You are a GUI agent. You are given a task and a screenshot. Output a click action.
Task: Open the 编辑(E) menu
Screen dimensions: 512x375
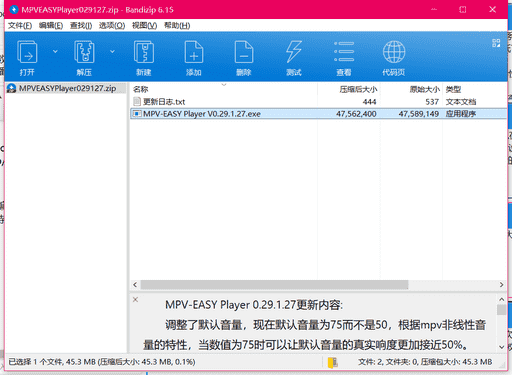tap(51, 25)
